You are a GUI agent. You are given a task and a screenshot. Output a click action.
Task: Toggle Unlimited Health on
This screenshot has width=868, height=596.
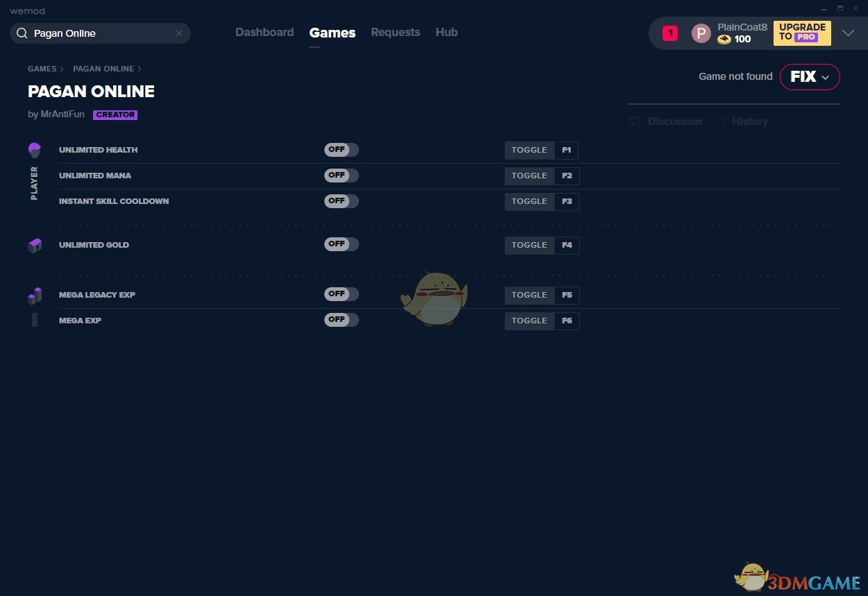click(342, 150)
